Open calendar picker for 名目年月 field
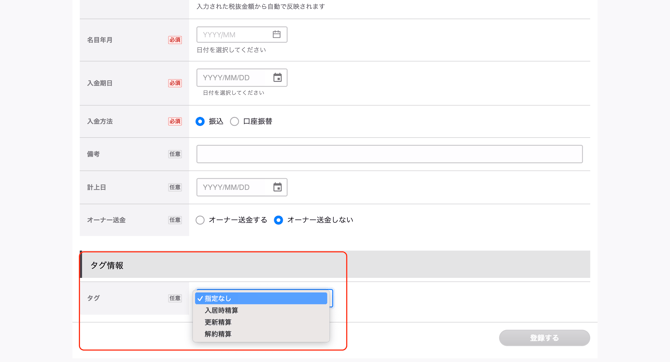This screenshot has height=362, width=670. click(x=276, y=34)
